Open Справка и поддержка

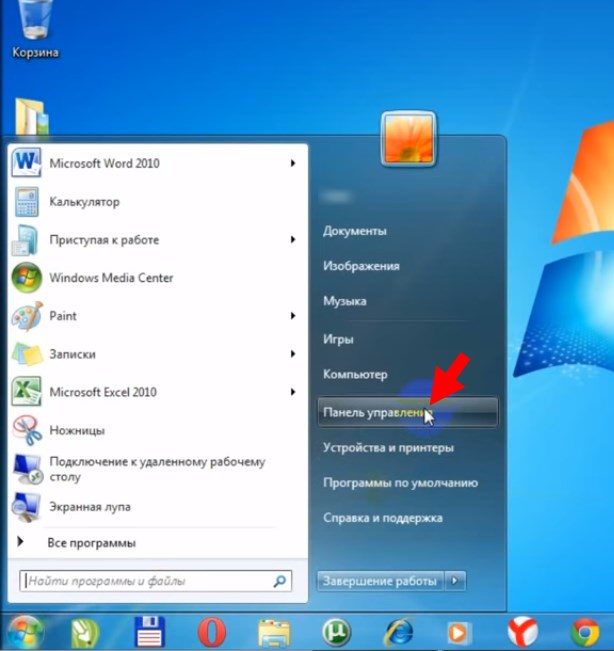[383, 518]
